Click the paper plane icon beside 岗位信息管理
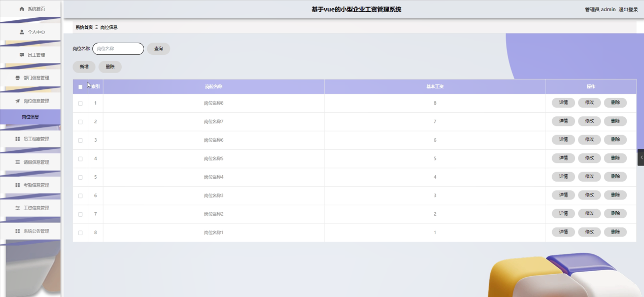Screen dimensions: 644x297 tap(18, 101)
